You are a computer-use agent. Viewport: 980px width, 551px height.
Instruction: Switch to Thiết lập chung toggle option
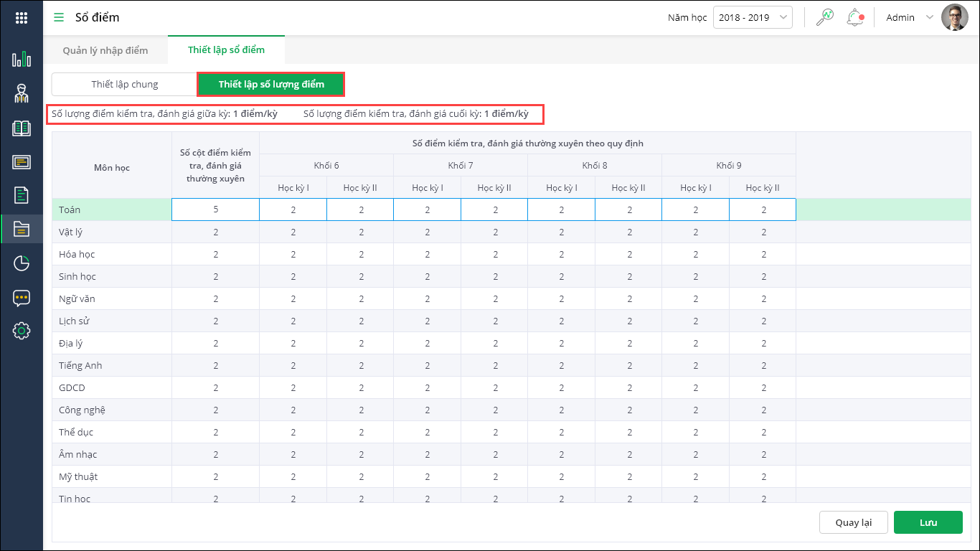click(125, 84)
